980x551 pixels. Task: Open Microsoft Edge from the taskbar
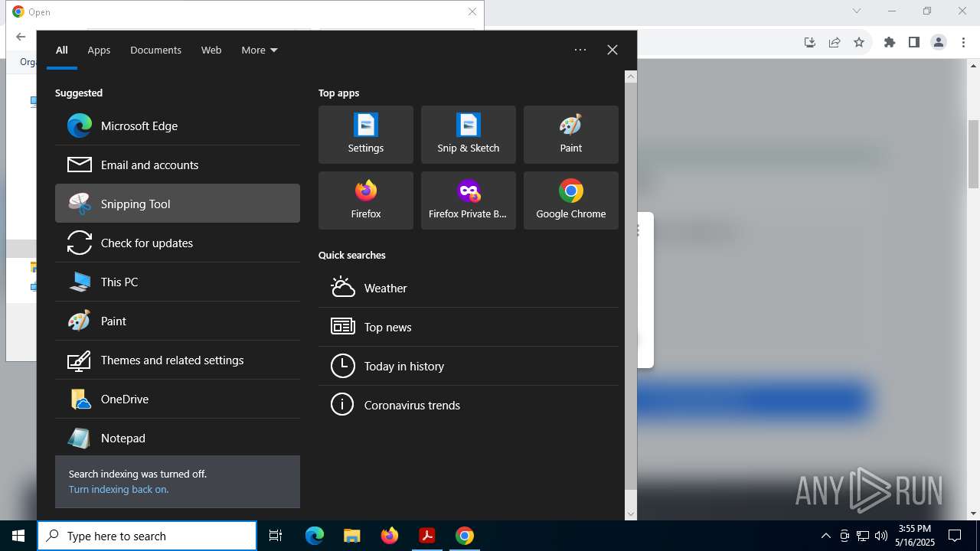315,536
